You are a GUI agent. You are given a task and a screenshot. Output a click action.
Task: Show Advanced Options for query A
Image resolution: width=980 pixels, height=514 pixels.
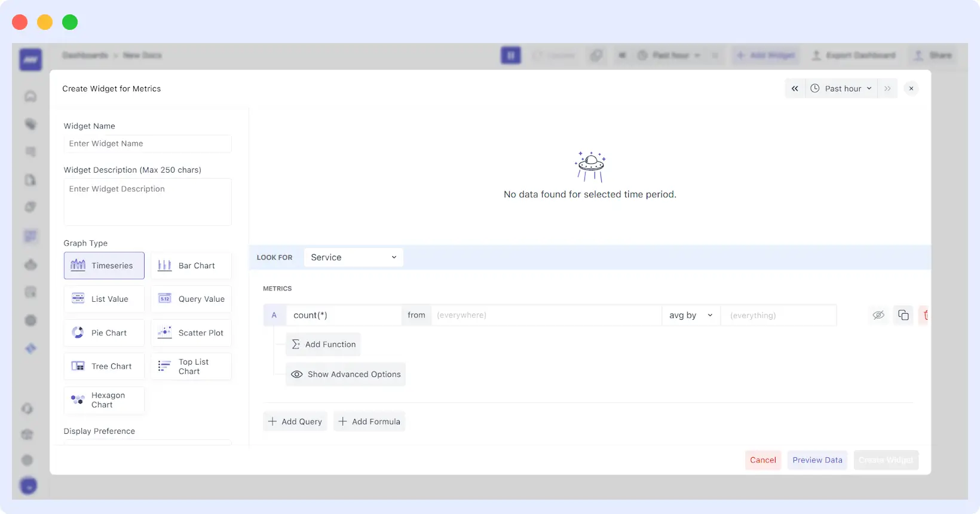[x=345, y=374]
